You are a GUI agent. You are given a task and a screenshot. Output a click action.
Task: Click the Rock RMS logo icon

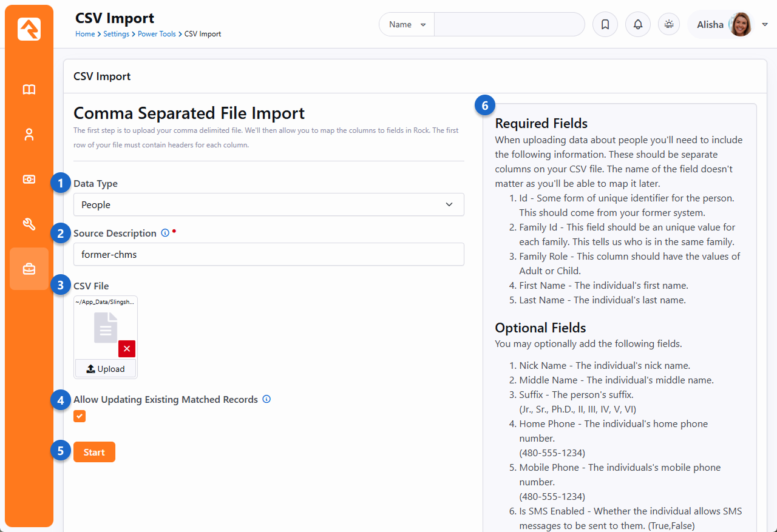click(29, 29)
